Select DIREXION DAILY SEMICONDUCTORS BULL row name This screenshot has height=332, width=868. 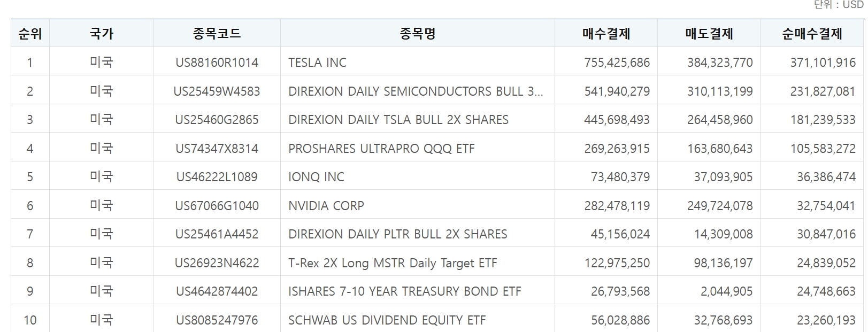tap(416, 91)
